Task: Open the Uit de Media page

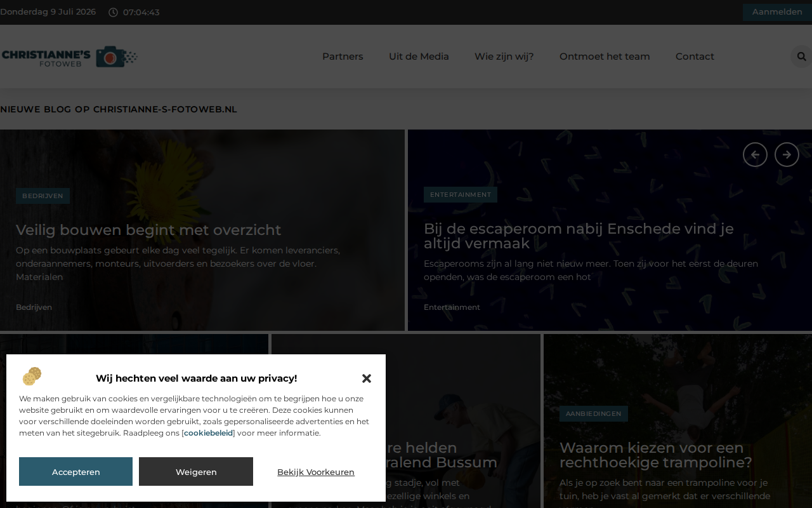Action: click(419, 57)
